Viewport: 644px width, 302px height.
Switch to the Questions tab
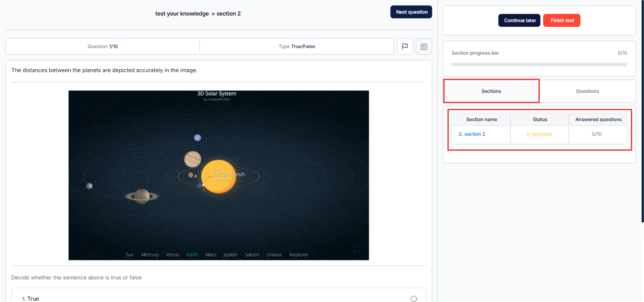587,91
